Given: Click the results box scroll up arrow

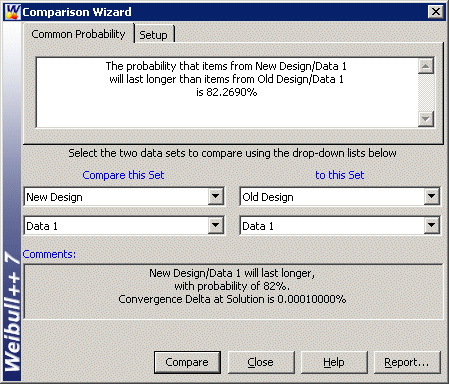Looking at the screenshot, I should pos(426,66).
